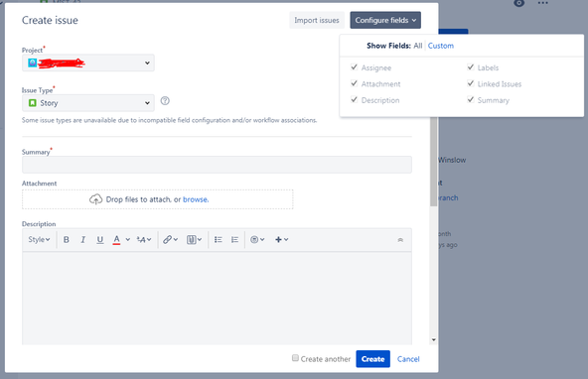
Task: Click the dialog vertical scrollbar thumb
Action: [x=433, y=162]
